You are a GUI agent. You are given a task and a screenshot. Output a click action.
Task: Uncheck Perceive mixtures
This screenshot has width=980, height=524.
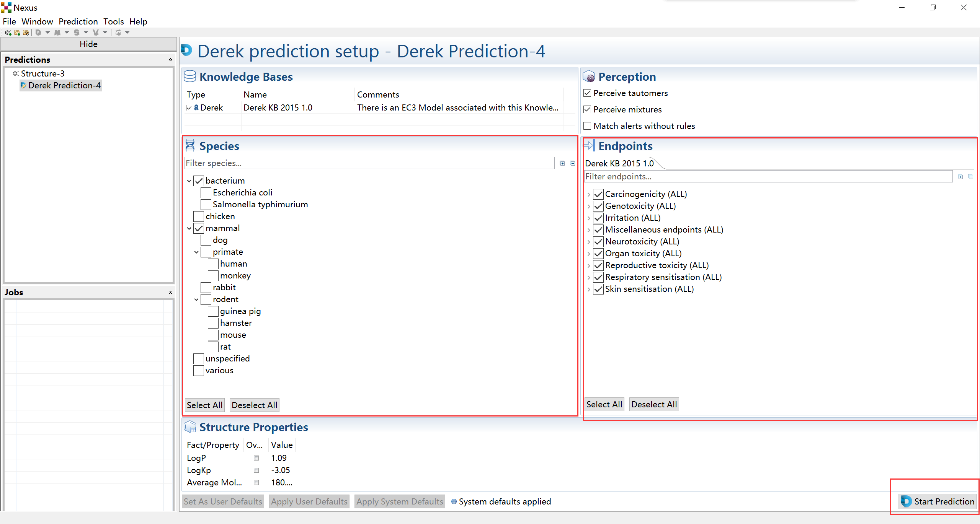(587, 109)
